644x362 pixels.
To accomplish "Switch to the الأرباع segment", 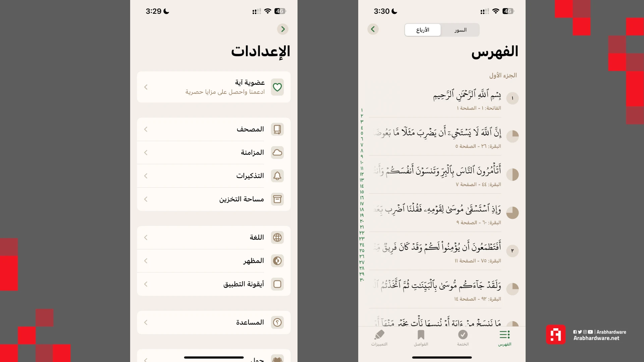I will 423,30.
